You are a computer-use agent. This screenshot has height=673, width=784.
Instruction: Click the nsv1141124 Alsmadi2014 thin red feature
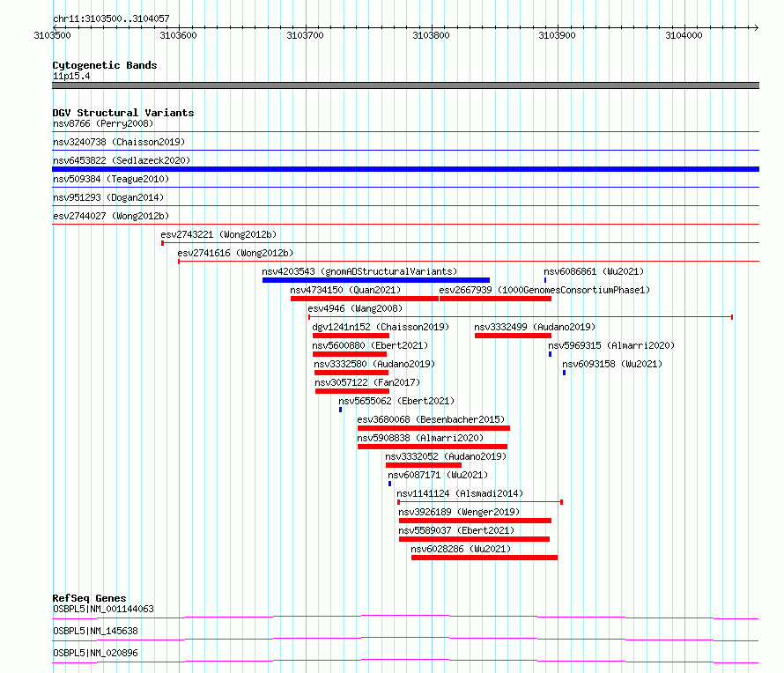coord(480,501)
